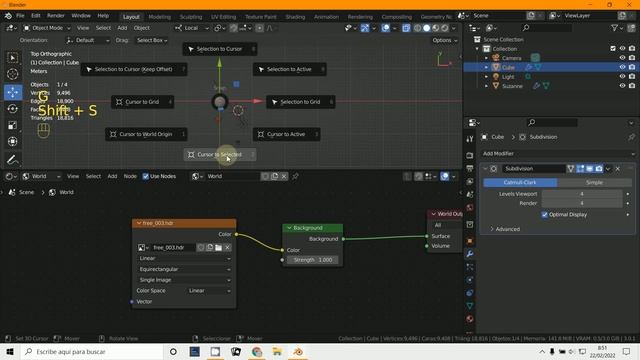The width and height of the screenshot is (640, 360).
Task: Activate the Transform tool
Action: [13, 141]
